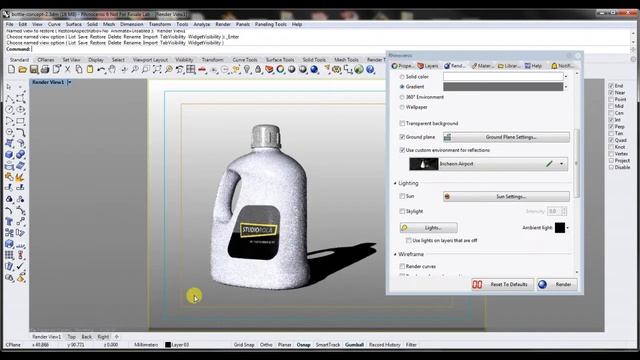Enable the Render curves checkbox
Screen dimensions: 640x360
point(402,266)
